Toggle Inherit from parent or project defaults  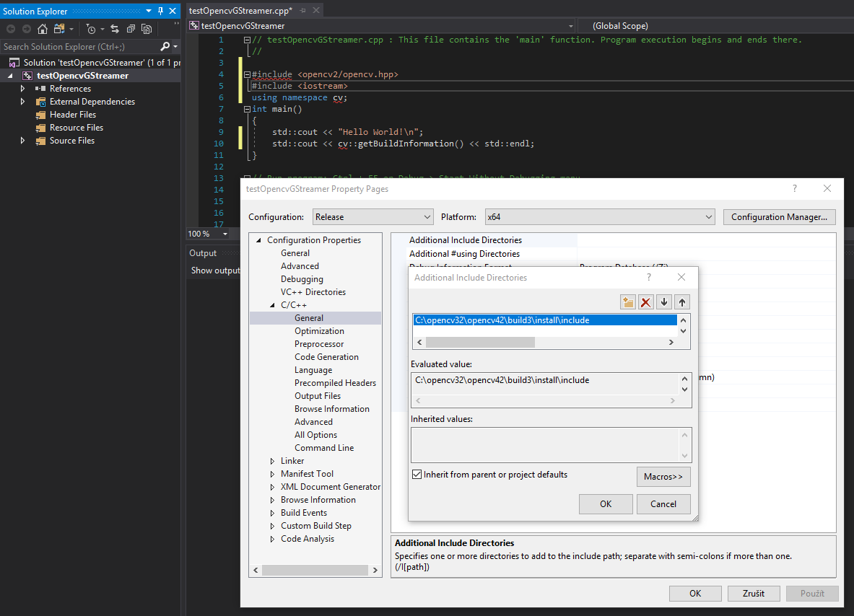click(417, 475)
